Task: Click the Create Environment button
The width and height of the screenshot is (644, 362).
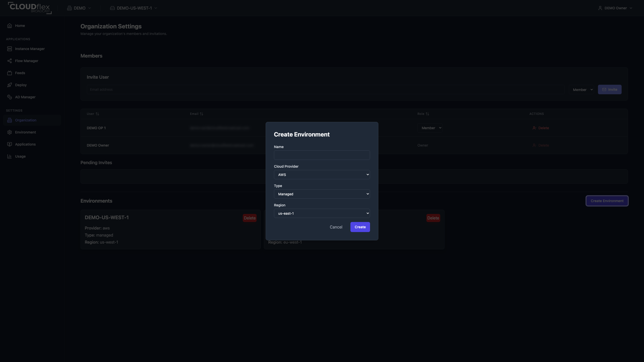Action: point(607,201)
